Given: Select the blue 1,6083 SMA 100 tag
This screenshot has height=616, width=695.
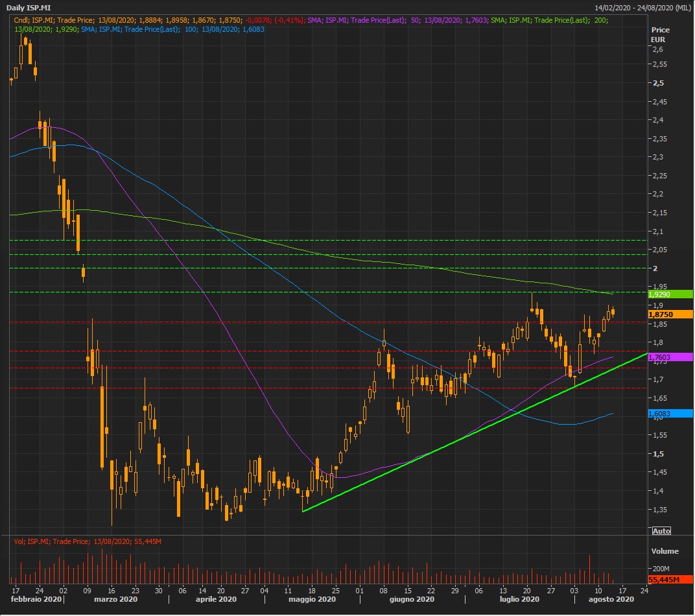Looking at the screenshot, I should coord(670,413).
